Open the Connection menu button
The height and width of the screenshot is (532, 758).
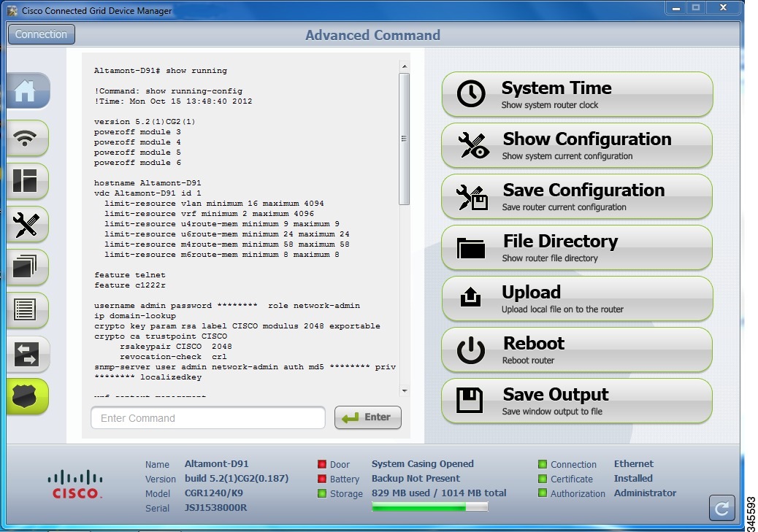(42, 34)
